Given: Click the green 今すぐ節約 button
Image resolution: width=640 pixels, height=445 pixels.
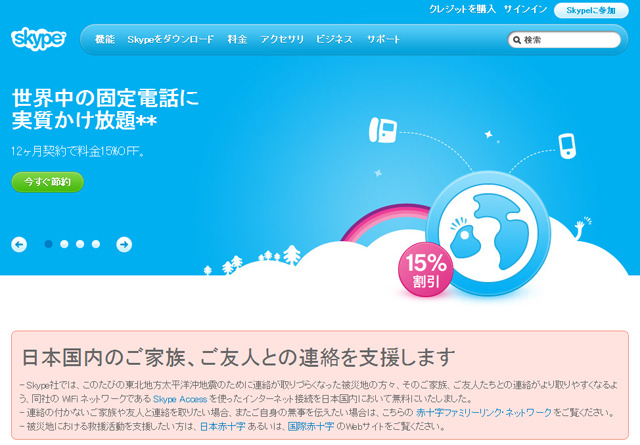Looking at the screenshot, I should tap(48, 182).
